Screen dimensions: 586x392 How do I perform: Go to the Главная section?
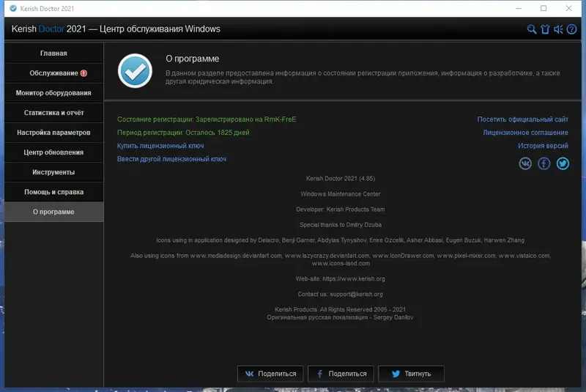pos(53,53)
